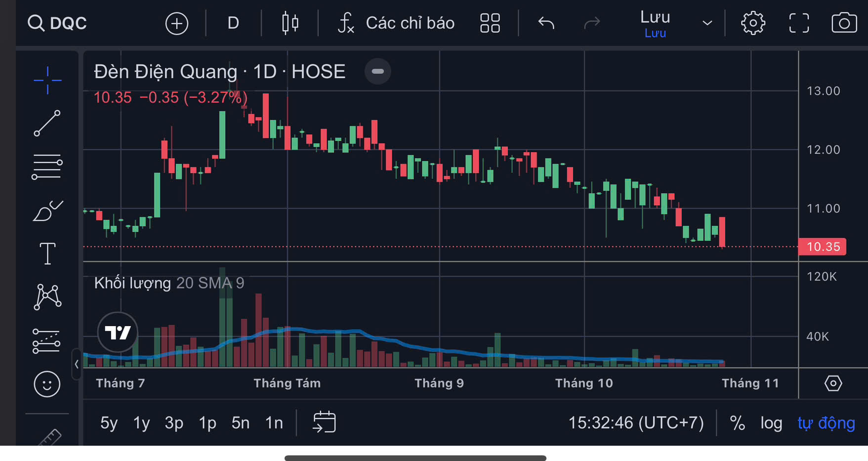This screenshot has height=461, width=868.
Task: Select the trend line drawing tool
Action: pyautogui.click(x=47, y=123)
